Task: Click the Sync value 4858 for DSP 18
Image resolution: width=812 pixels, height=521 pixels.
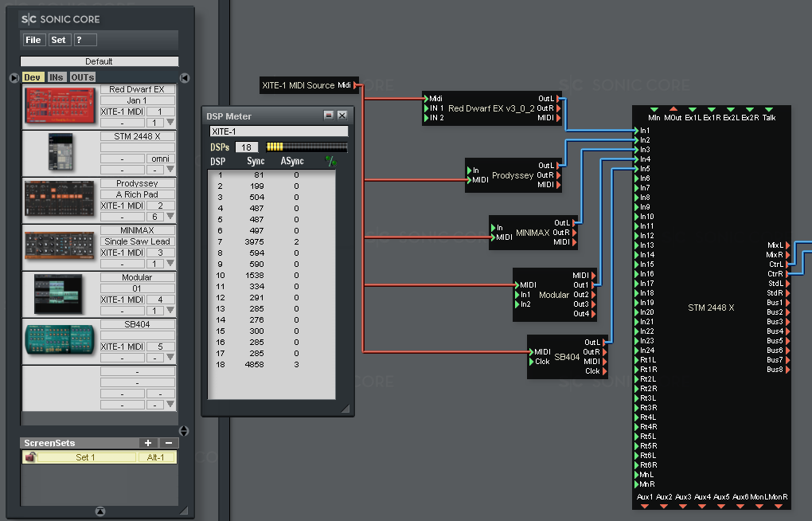Action: click(254, 364)
